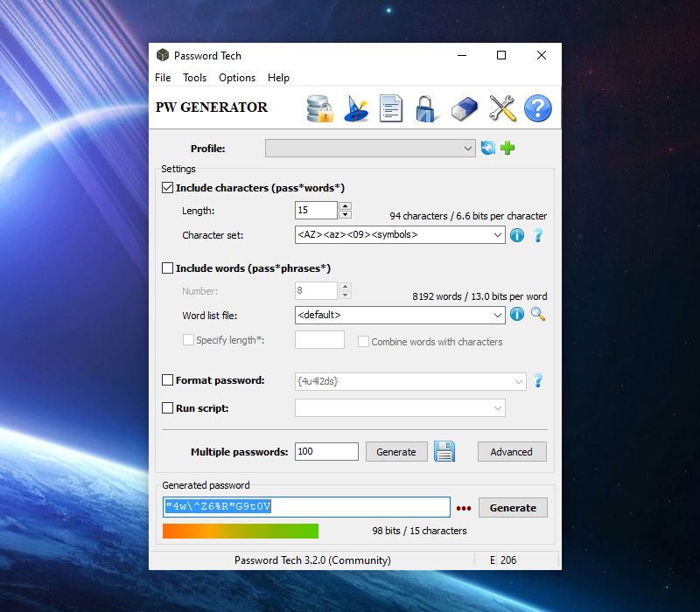Click the password strength color bar

point(241,531)
